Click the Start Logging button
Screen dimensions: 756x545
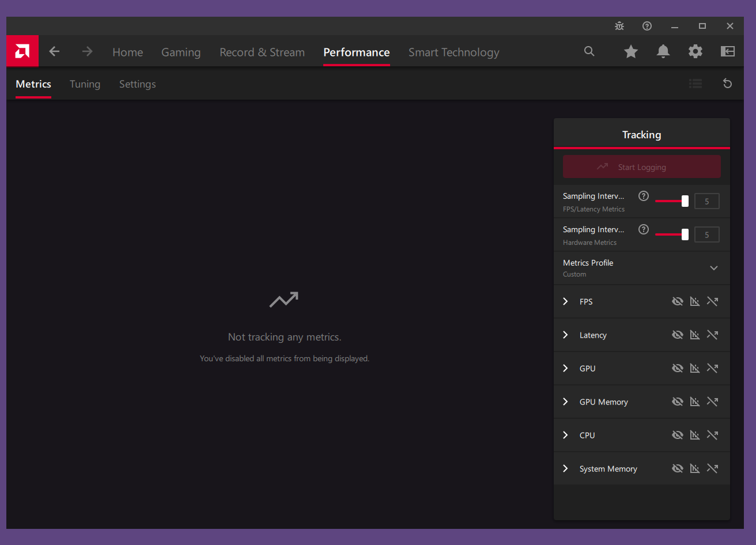[x=642, y=166]
